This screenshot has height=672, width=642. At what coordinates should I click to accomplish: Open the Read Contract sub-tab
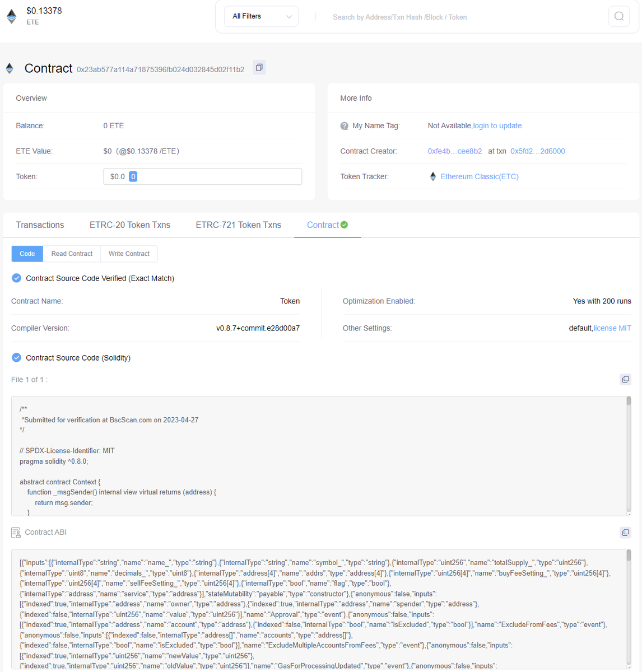click(72, 254)
